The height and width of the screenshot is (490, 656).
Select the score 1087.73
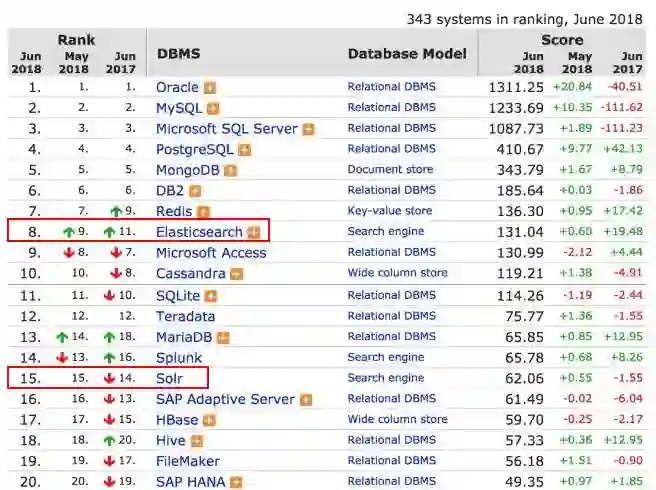click(516, 129)
